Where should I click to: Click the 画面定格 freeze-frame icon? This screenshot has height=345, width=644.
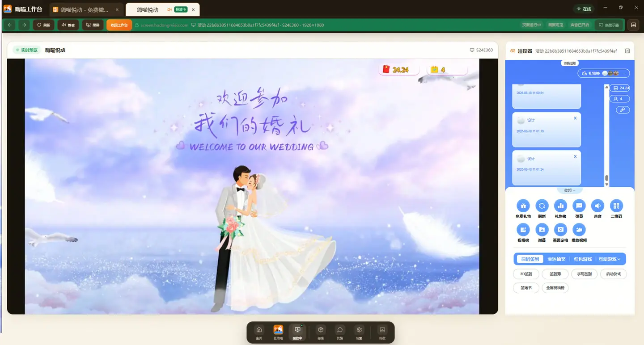(560, 230)
